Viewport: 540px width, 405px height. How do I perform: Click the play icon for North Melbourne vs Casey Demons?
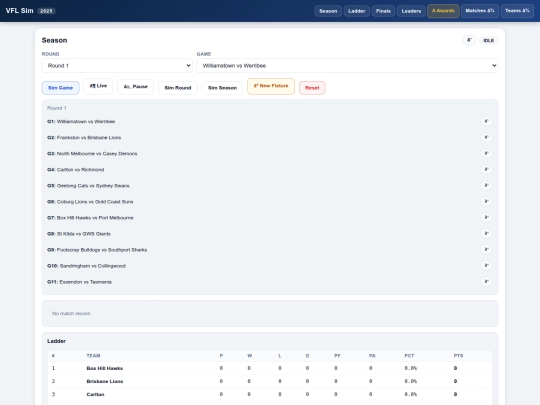coord(486,153)
